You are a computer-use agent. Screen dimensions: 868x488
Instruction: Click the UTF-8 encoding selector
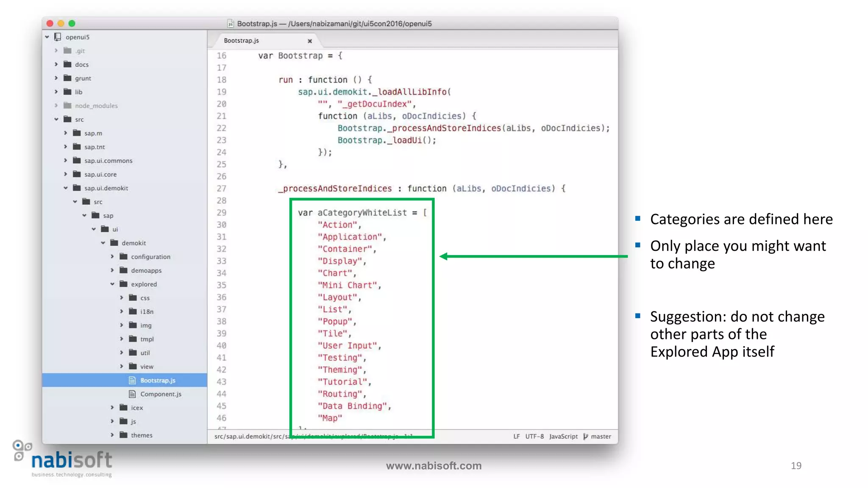coord(534,436)
